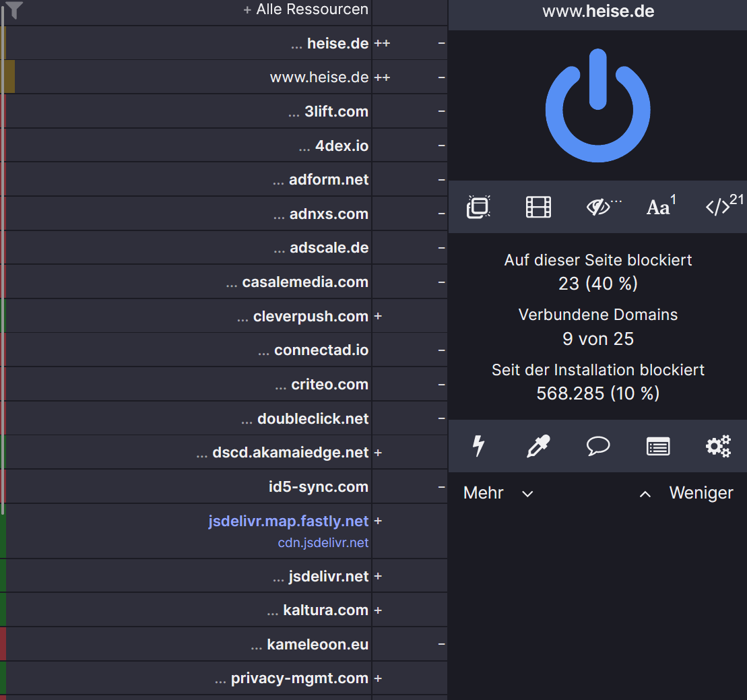Click cdn.jsdelivr.net alias text
Viewport: 747px width, 700px height.
(323, 543)
